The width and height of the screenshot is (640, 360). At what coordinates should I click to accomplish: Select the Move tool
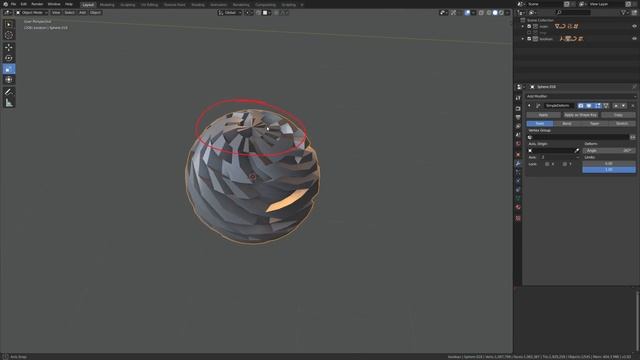pos(9,47)
